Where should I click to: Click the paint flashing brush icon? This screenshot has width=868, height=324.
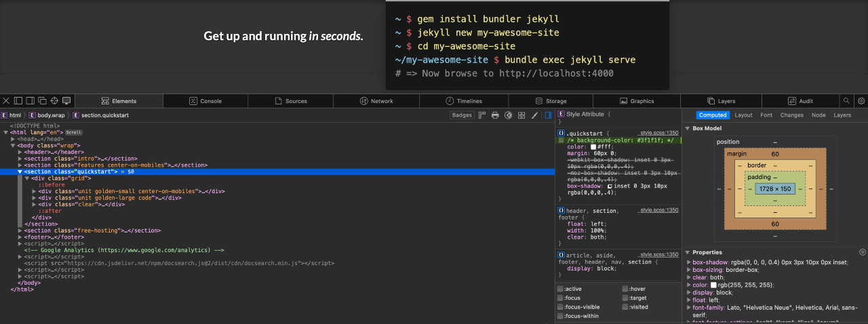pyautogui.click(x=534, y=115)
